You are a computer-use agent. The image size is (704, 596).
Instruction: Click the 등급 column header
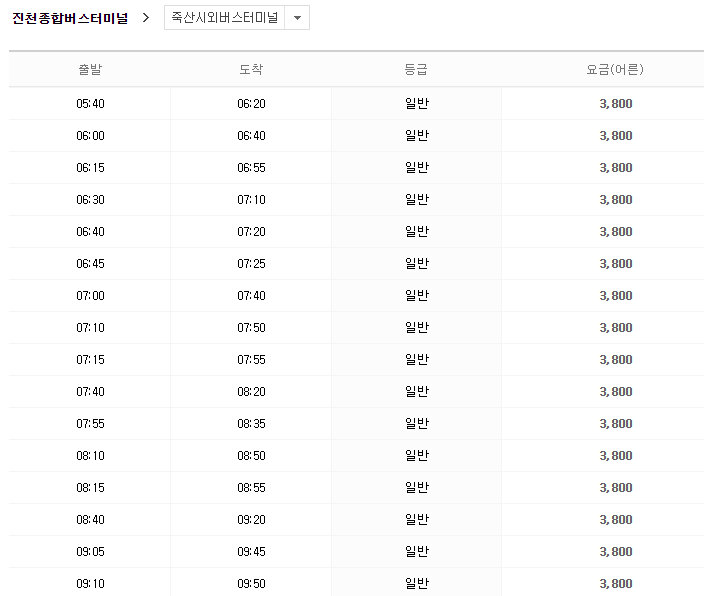[x=416, y=70]
